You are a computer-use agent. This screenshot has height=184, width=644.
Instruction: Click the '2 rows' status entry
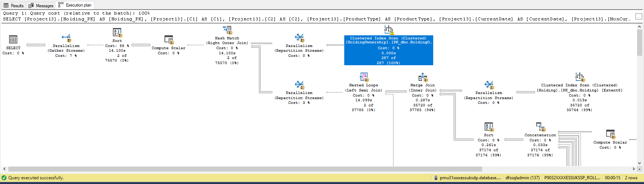pos(631,178)
